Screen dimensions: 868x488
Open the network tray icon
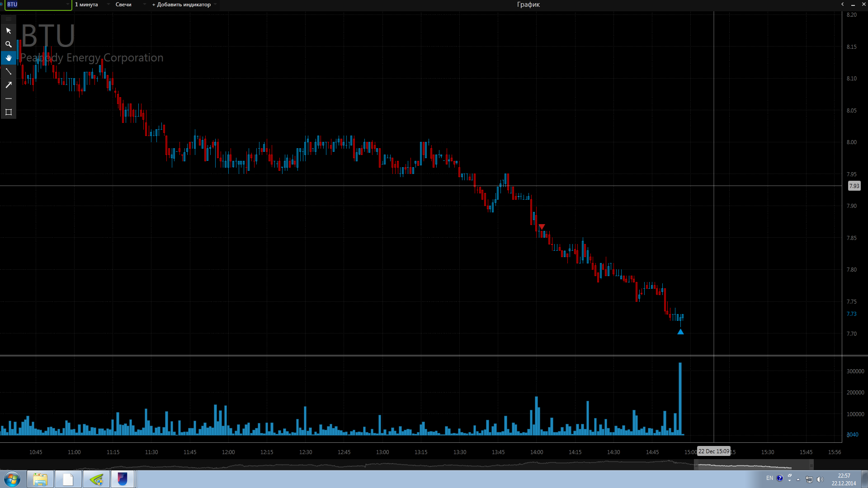click(809, 479)
